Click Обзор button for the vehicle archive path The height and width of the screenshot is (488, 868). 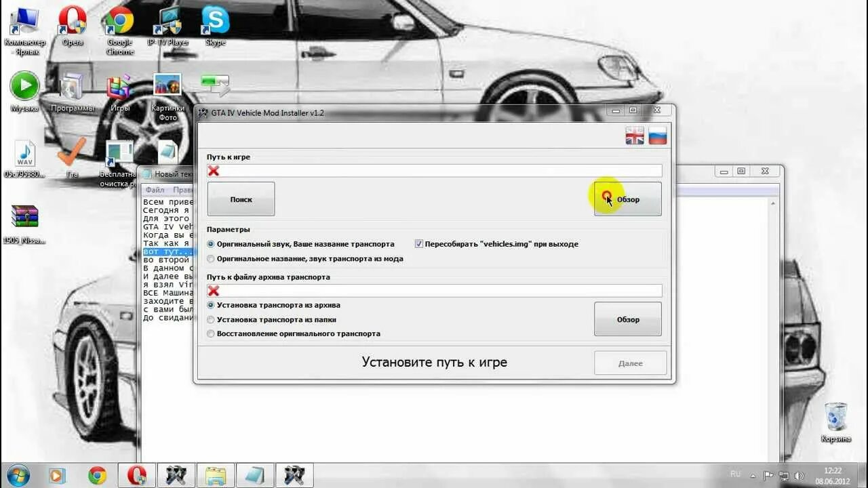pyautogui.click(x=628, y=319)
